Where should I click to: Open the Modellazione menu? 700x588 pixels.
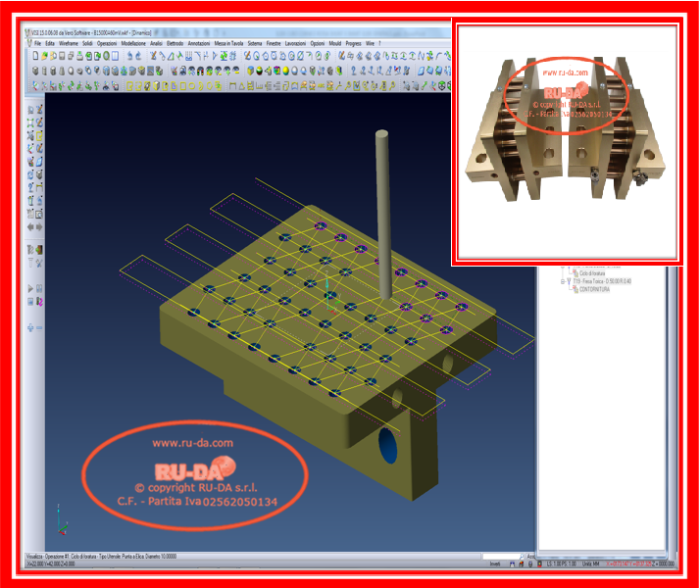point(132,44)
